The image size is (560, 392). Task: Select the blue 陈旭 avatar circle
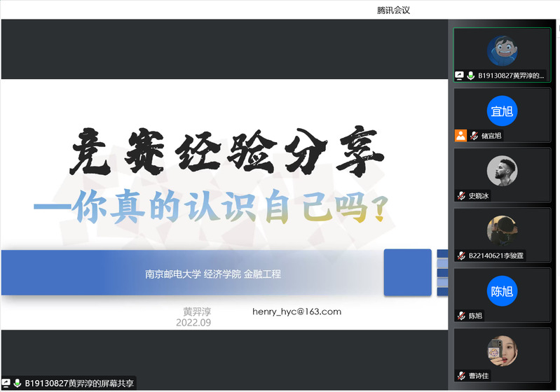[x=502, y=290]
